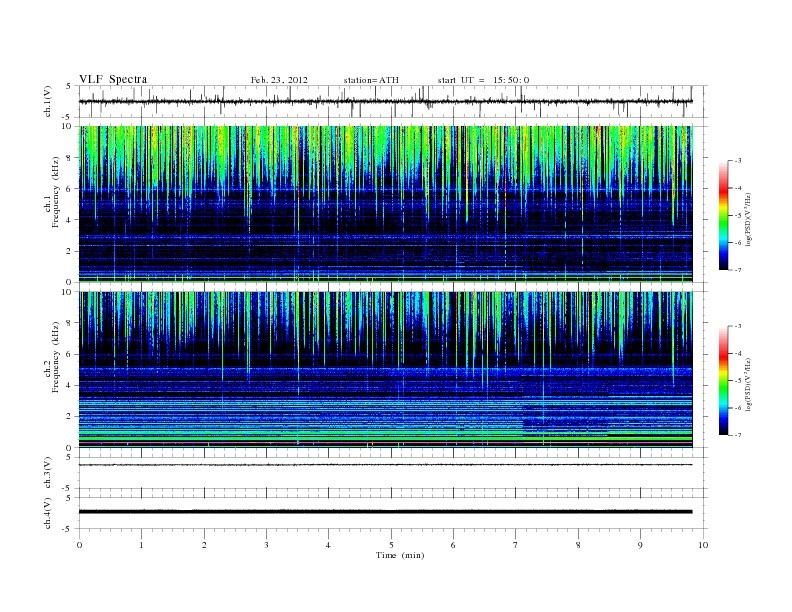Click the '8' kHz tick of ch.1 spectrogram

[x=70, y=158]
